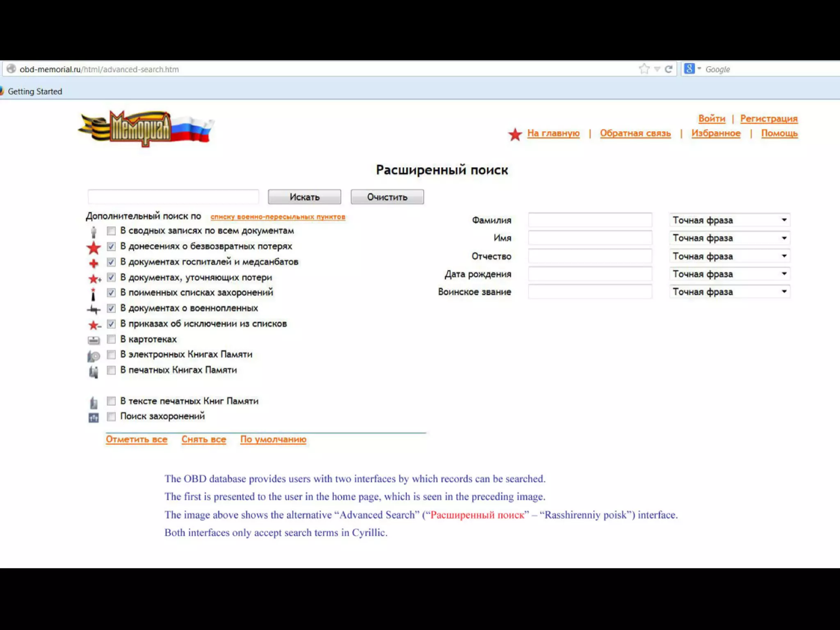This screenshot has height=630, width=840.
Task: Open the Избранное navigation link
Action: click(x=716, y=133)
